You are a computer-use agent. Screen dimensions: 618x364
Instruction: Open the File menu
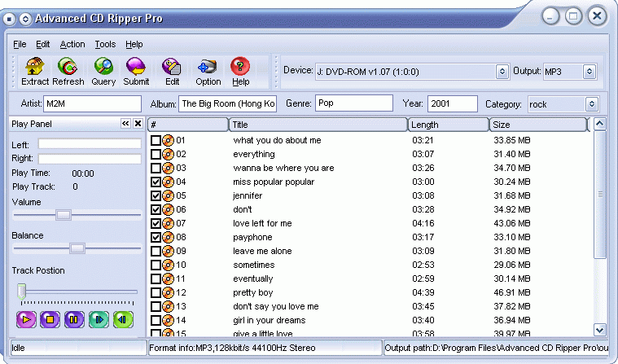pos(20,44)
